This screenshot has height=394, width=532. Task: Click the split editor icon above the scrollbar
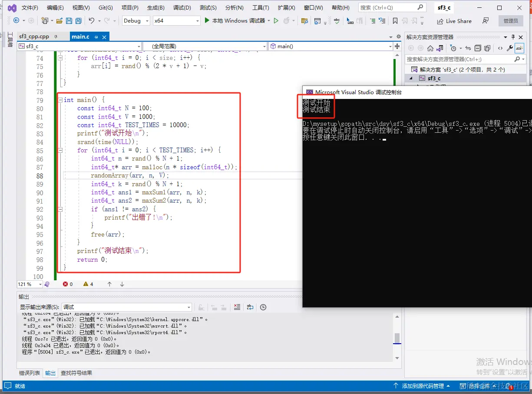pyautogui.click(x=397, y=46)
